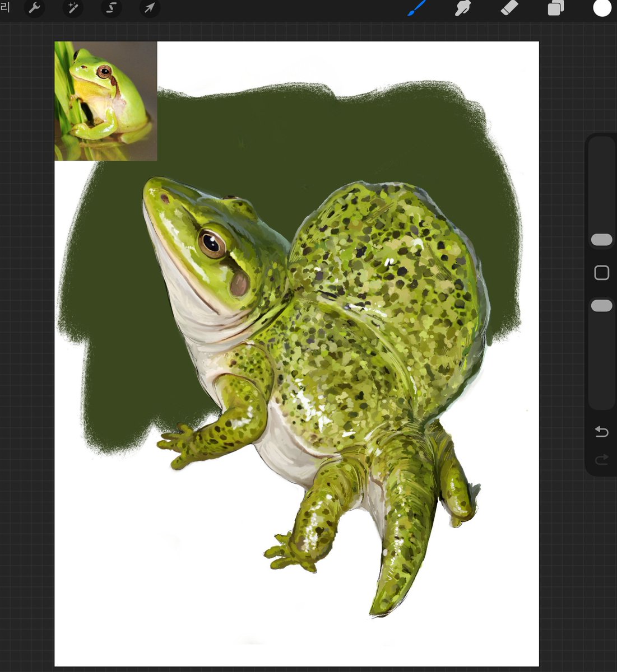Undo the last stroke

601,431
